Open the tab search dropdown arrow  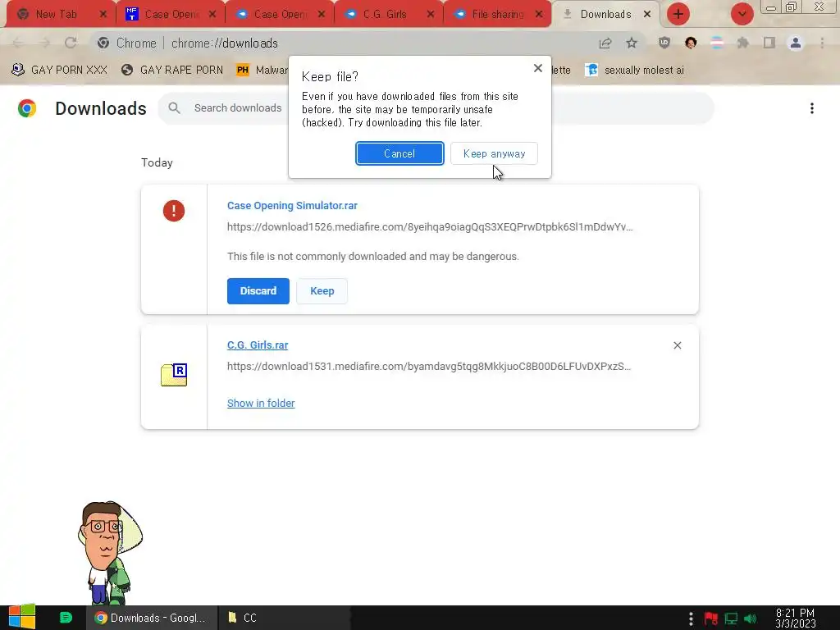[742, 14]
